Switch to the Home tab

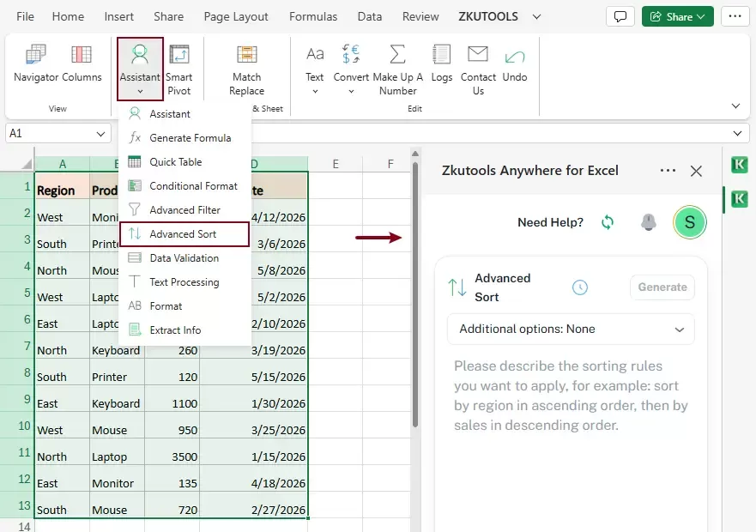(x=68, y=16)
